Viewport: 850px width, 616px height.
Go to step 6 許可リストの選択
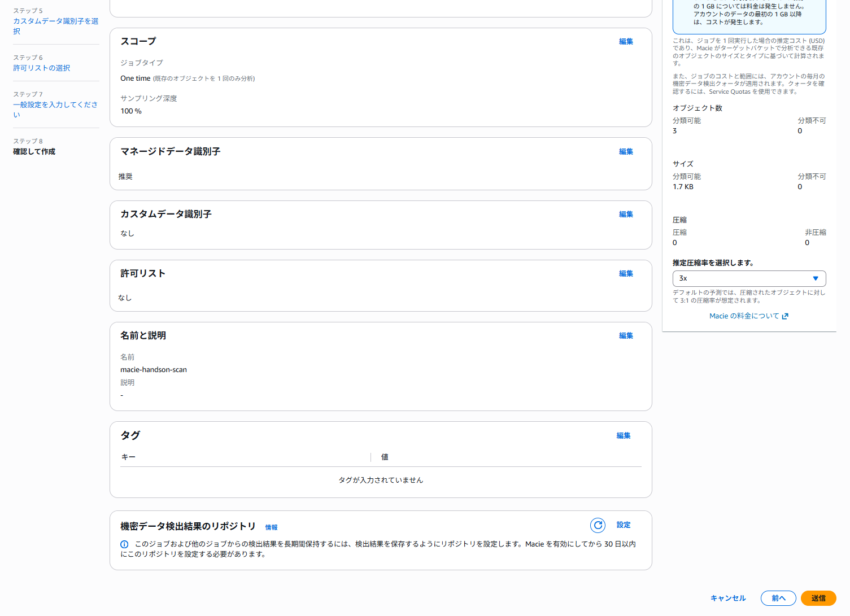(x=42, y=68)
